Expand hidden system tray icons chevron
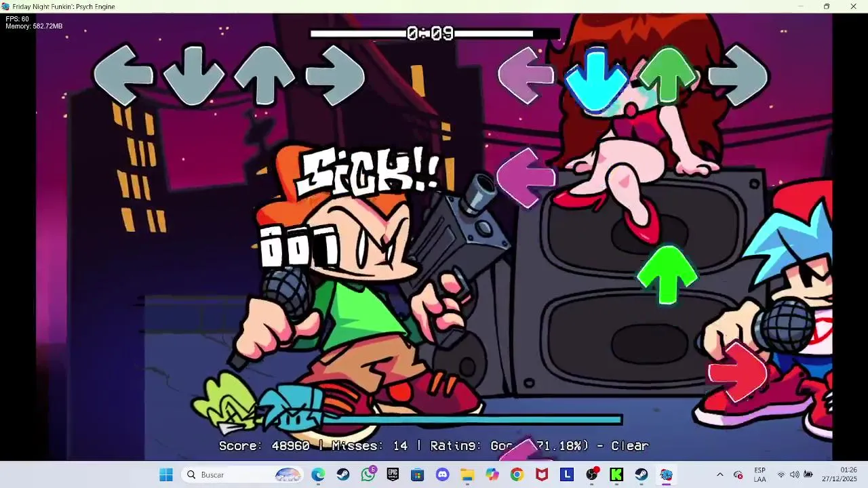The image size is (868, 488). point(720,474)
